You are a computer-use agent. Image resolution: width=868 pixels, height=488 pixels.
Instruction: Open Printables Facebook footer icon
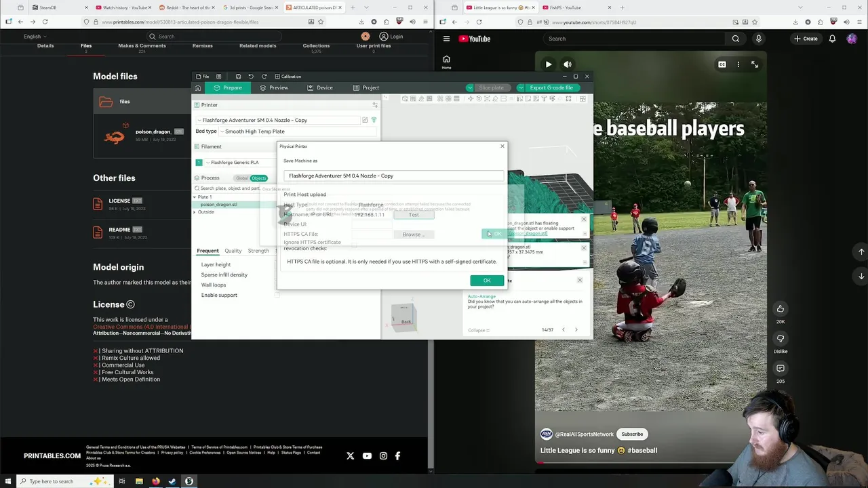click(397, 456)
